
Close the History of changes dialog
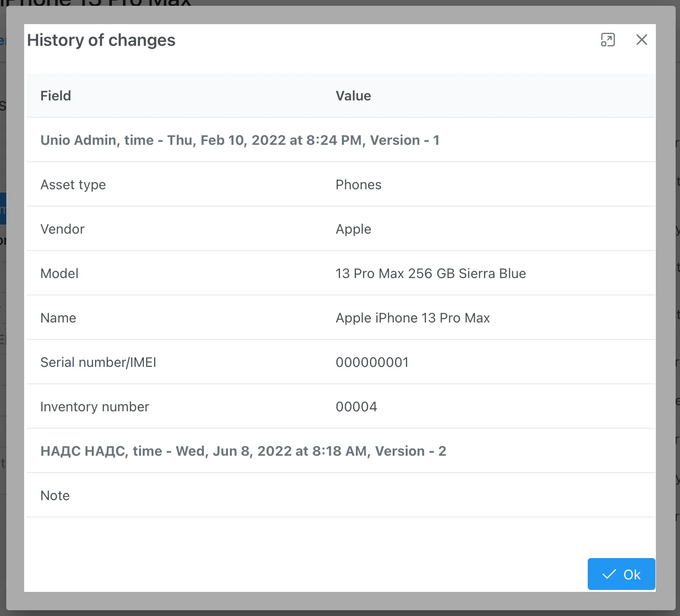tap(641, 40)
